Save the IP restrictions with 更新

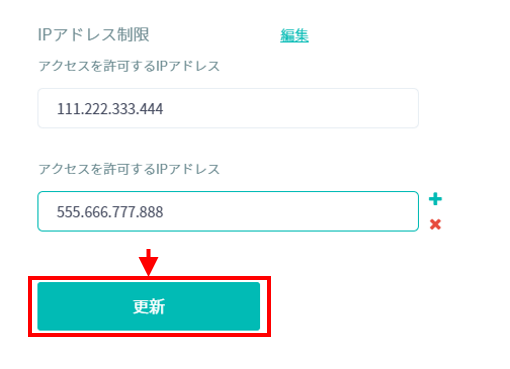149,306
